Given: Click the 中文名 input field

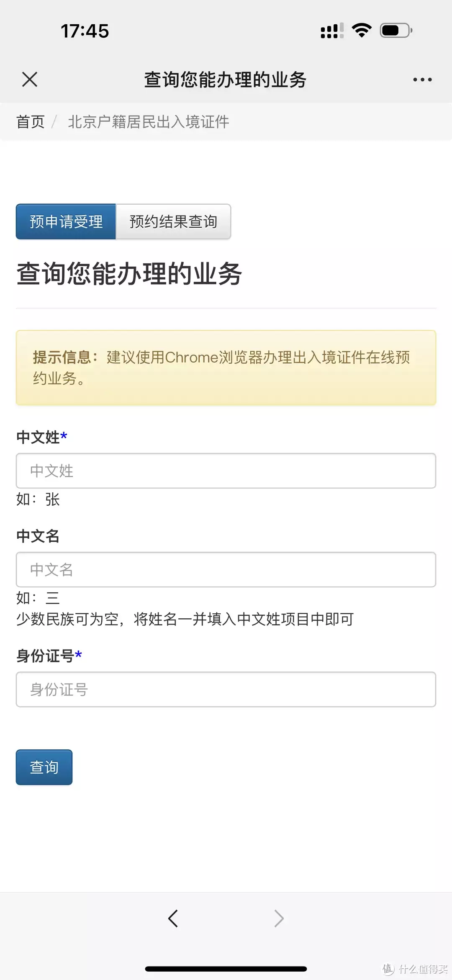Looking at the screenshot, I should coord(226,569).
